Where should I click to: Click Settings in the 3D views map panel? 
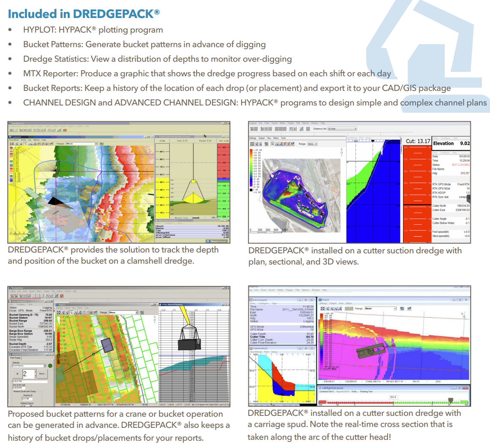[x=253, y=138]
